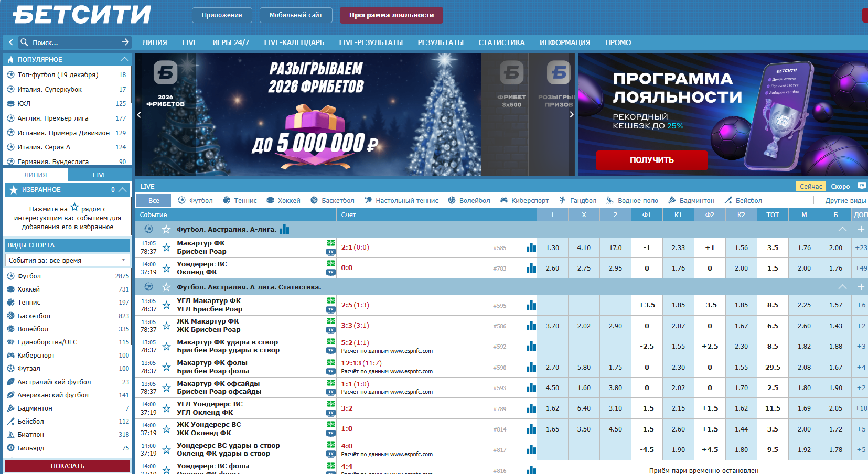Click the Программа лояльности button

tap(391, 15)
